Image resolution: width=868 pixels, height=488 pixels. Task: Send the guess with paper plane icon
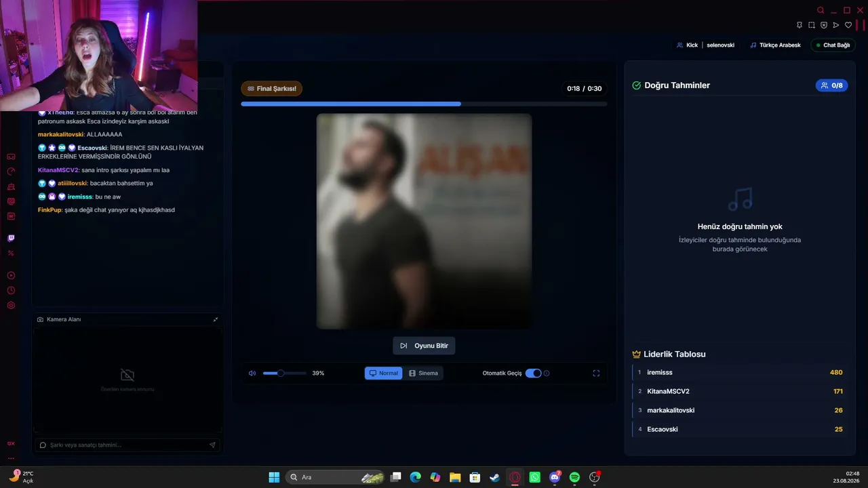click(212, 445)
